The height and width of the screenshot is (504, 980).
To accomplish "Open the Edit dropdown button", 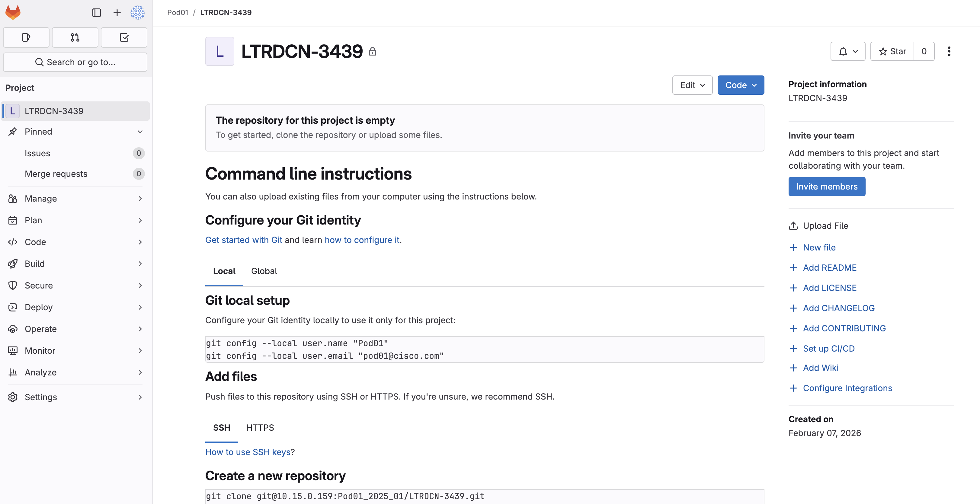I will pyautogui.click(x=692, y=85).
